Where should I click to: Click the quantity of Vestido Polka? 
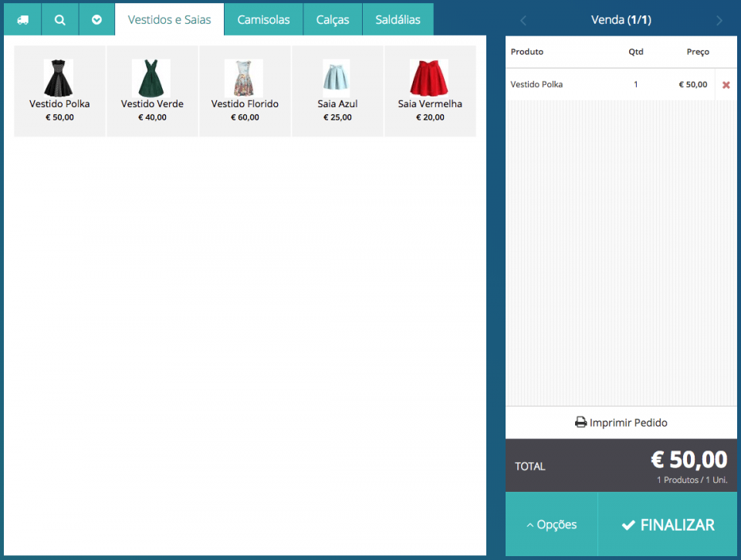635,85
